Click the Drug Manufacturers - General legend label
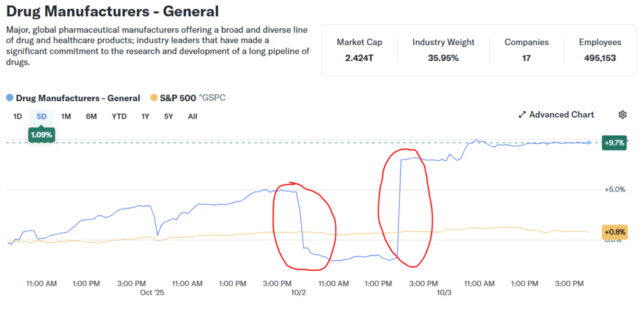The width and height of the screenshot is (644, 311). [78, 98]
